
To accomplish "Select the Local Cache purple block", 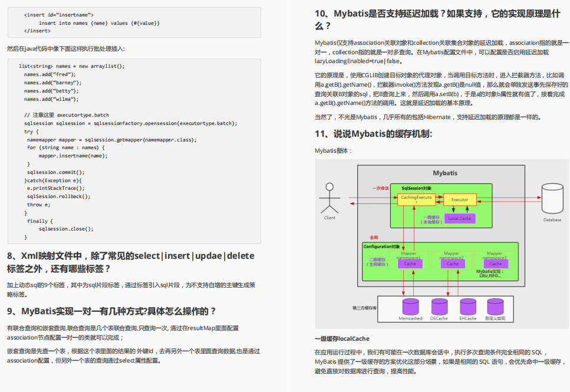I will pyautogui.click(x=460, y=218).
